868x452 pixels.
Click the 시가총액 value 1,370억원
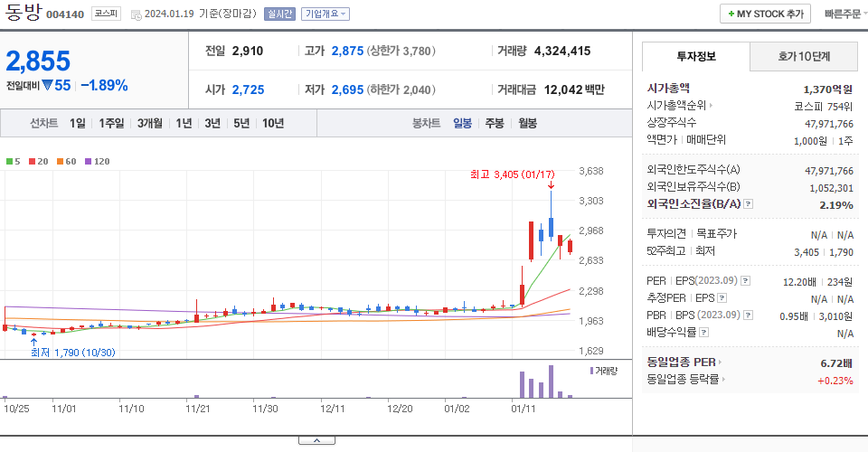pyautogui.click(x=827, y=89)
